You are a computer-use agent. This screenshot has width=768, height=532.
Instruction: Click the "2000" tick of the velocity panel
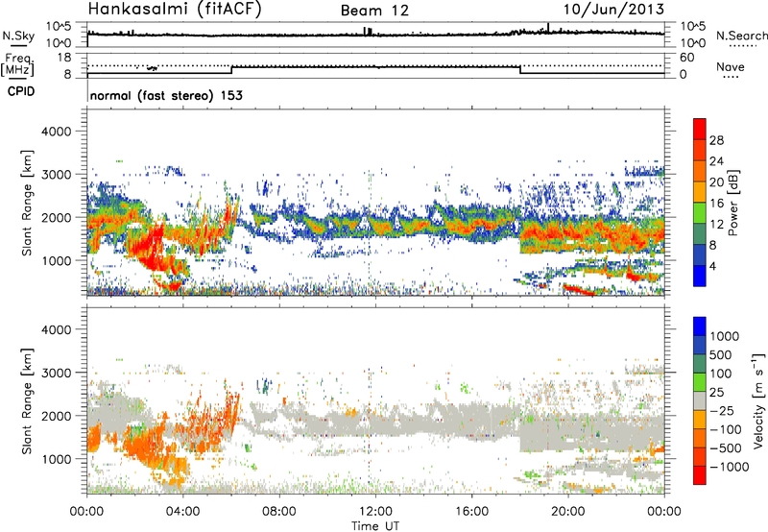click(x=57, y=416)
